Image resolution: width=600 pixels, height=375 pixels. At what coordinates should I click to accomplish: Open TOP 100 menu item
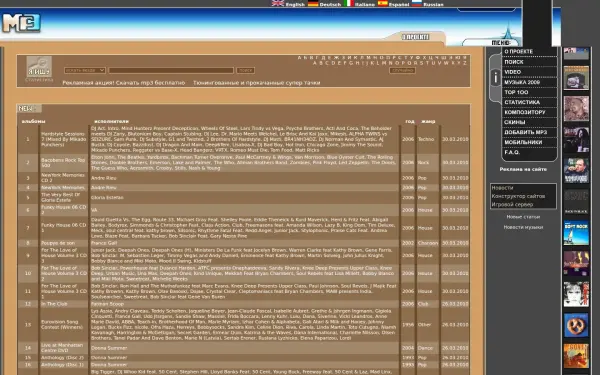click(516, 92)
